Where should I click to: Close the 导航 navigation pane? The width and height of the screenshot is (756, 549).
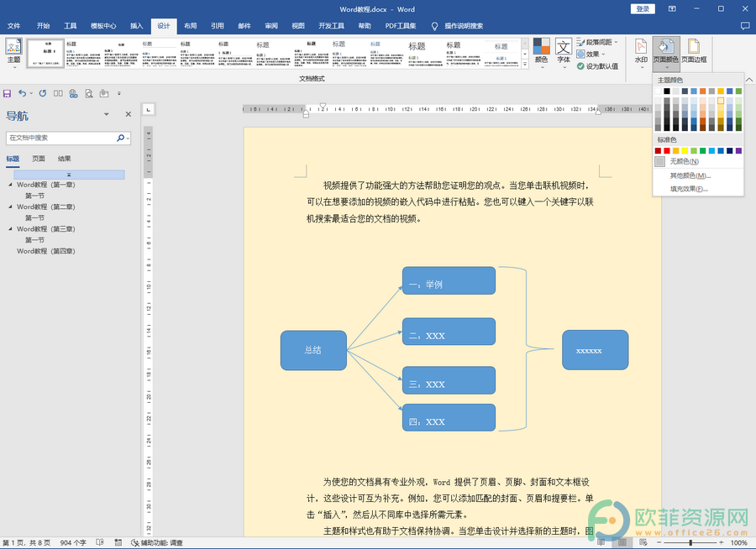click(129, 114)
